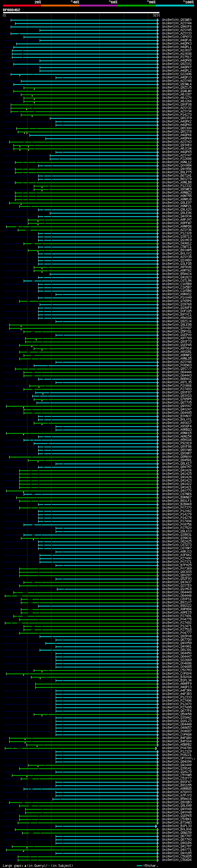197x868 pixels.
Task: Open hit UniRef100_A2SY44
Action: (x=176, y=23)
